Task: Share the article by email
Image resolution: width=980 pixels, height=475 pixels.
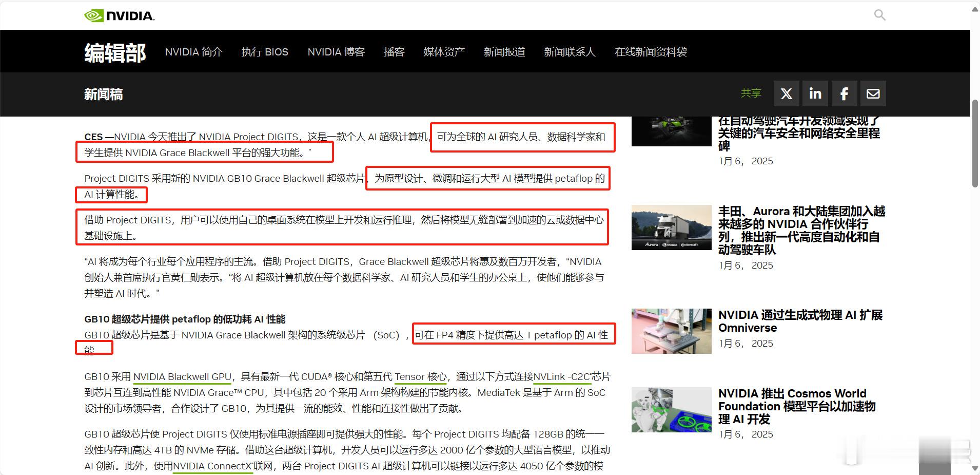Action: 873,93
